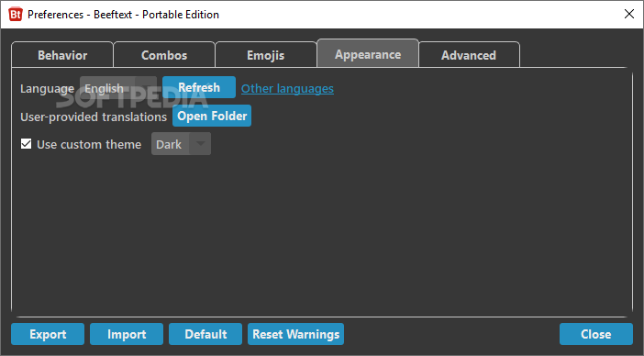This screenshot has width=644, height=356.
Task: Close preferences with the blue Close button
Action: tap(596, 334)
